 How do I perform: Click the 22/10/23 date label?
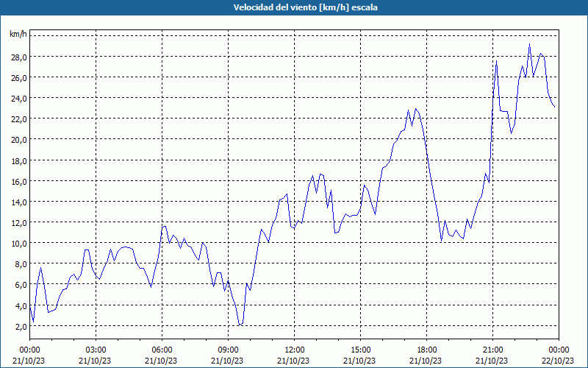click(x=559, y=361)
